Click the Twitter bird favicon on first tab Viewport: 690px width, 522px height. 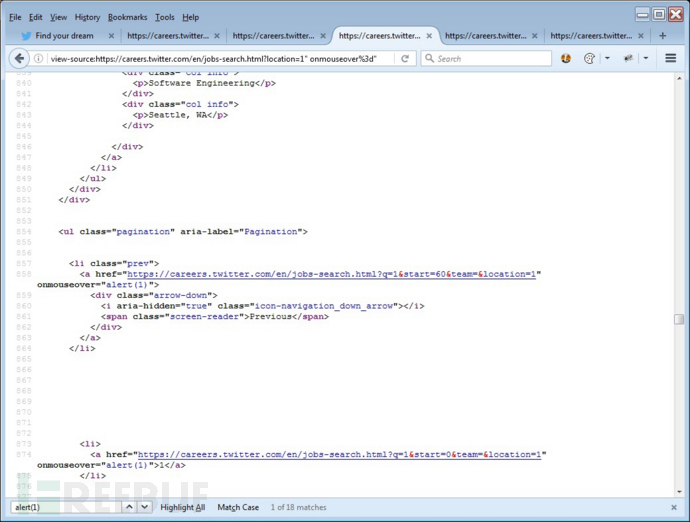point(26,36)
